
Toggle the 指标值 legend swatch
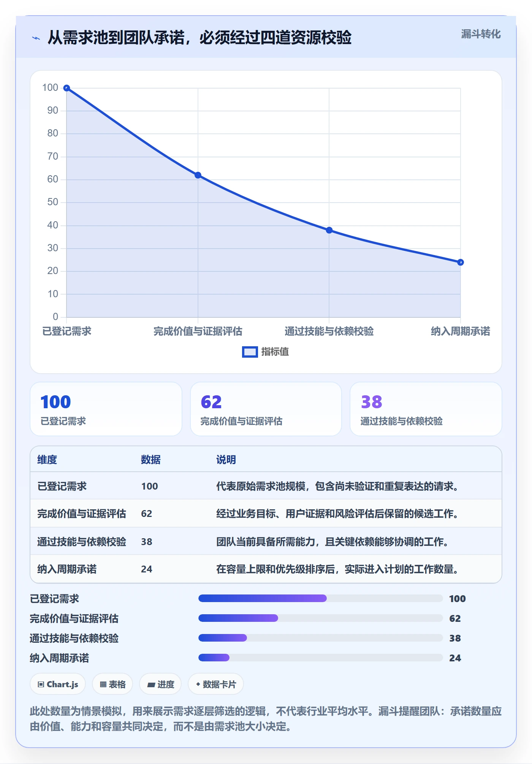250,352
